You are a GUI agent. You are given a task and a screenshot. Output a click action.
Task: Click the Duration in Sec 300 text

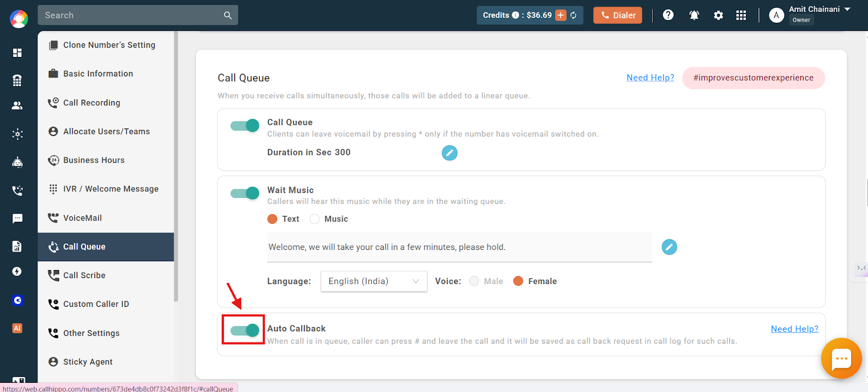point(309,152)
